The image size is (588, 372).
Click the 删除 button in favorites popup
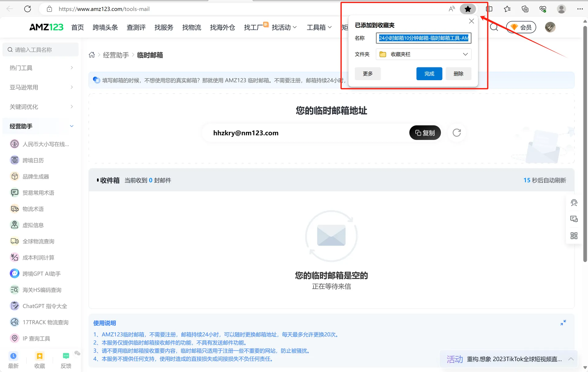coord(458,73)
